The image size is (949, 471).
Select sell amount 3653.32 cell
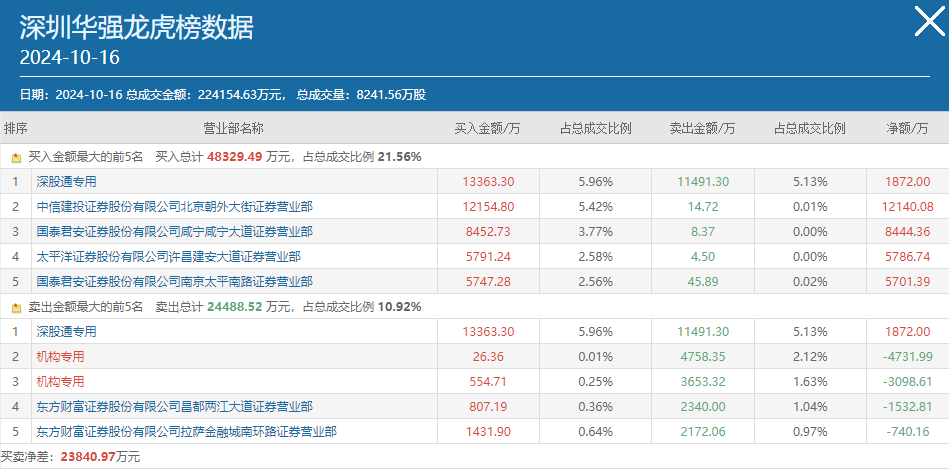[x=703, y=382]
